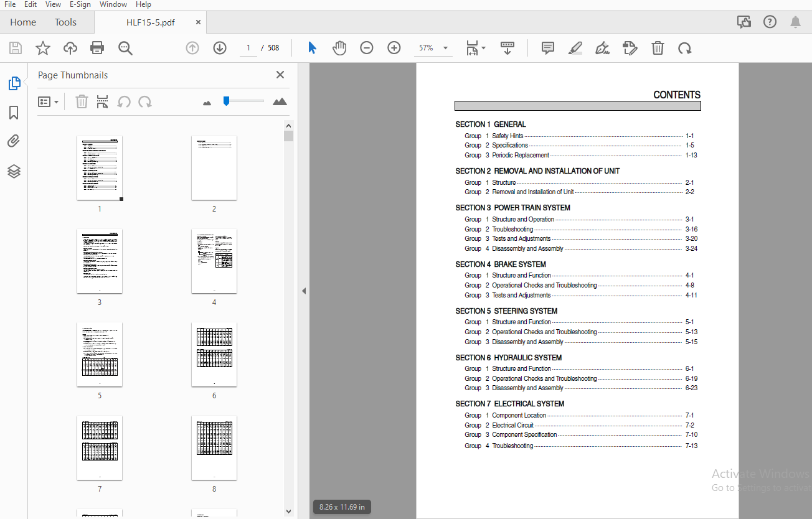Select page 1 thumbnail
The width and height of the screenshot is (812, 519).
click(100, 167)
